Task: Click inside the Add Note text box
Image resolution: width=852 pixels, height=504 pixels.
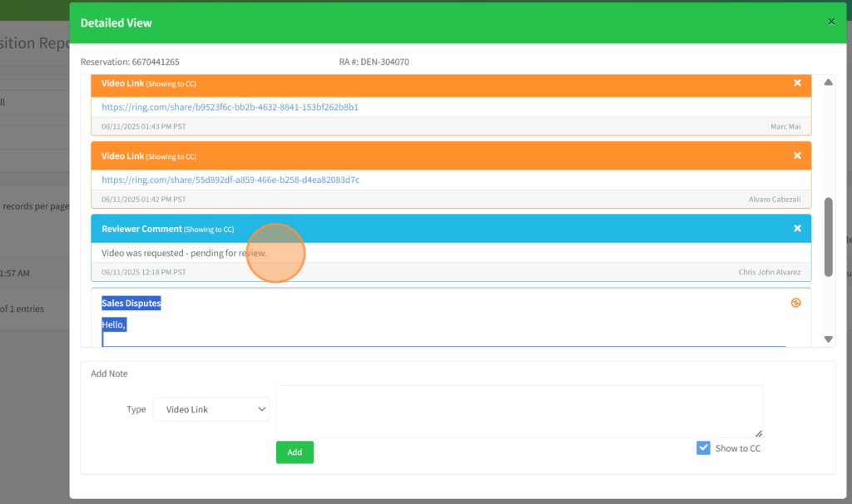Action: (518, 411)
